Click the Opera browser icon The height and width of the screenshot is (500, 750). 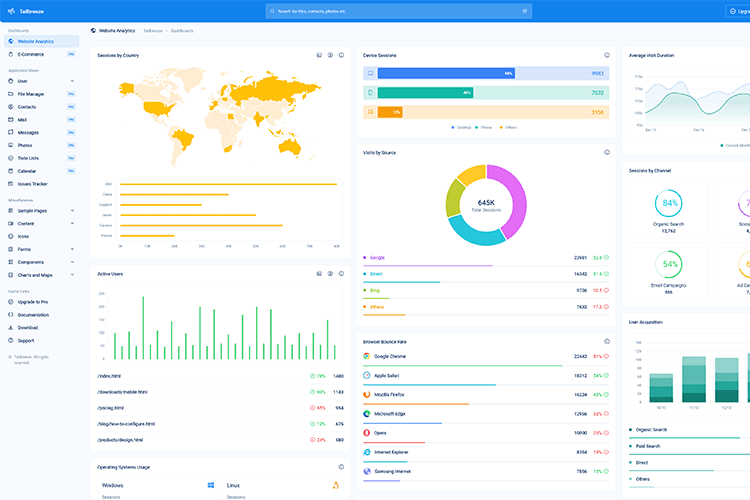pyautogui.click(x=367, y=432)
